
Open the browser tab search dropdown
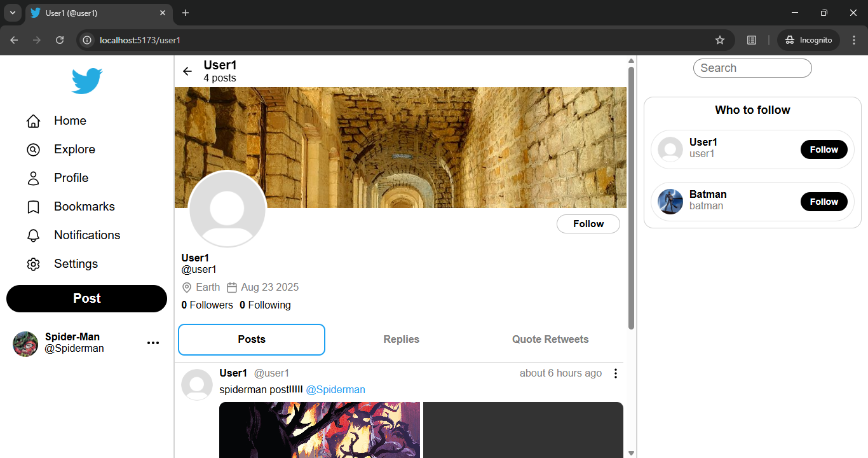coord(13,13)
